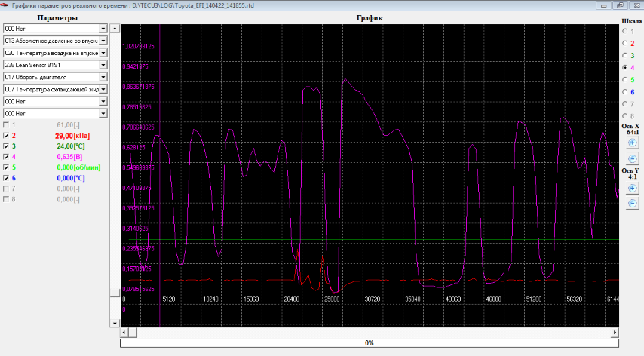Toggle parameter 4 voltage checkbox
Viewport: 644px width, 356px height.
pos(7,157)
